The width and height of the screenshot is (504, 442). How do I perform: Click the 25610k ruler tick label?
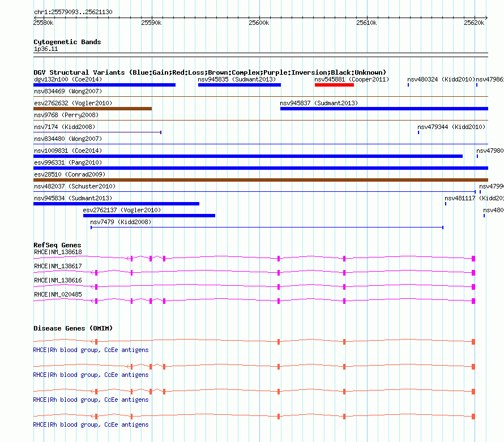pos(366,23)
